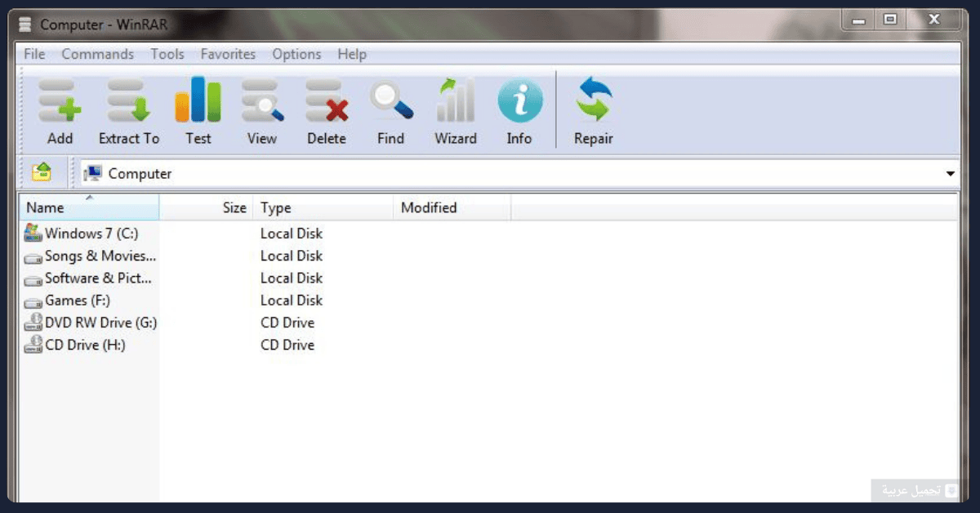Click the Software & Pict... name text
Image resolution: width=980 pixels, height=513 pixels.
point(99,278)
